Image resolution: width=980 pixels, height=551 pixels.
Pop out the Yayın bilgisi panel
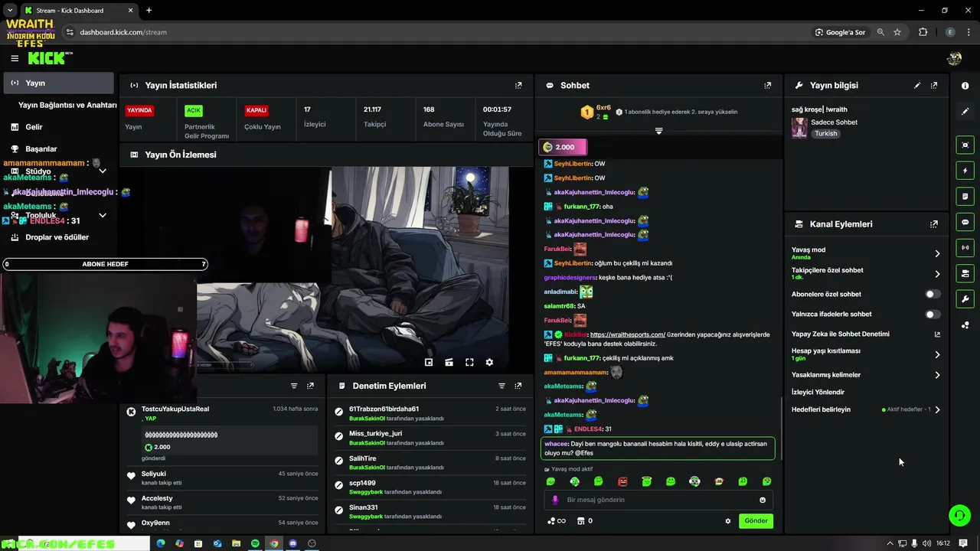click(934, 86)
